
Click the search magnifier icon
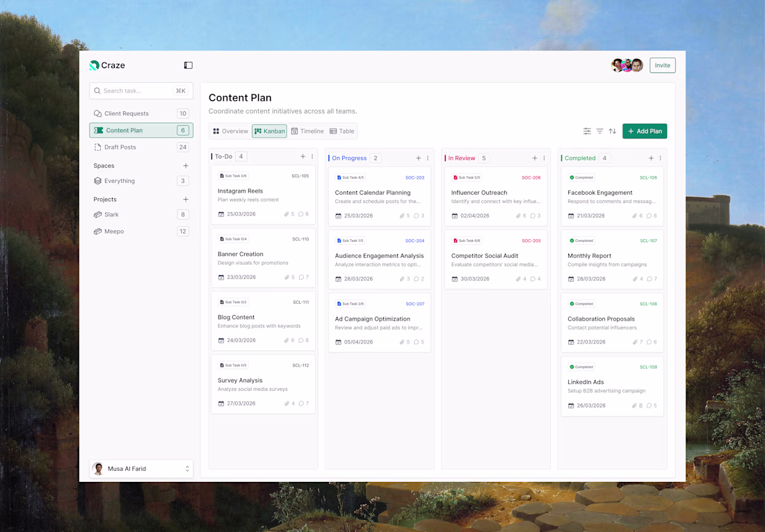97,91
